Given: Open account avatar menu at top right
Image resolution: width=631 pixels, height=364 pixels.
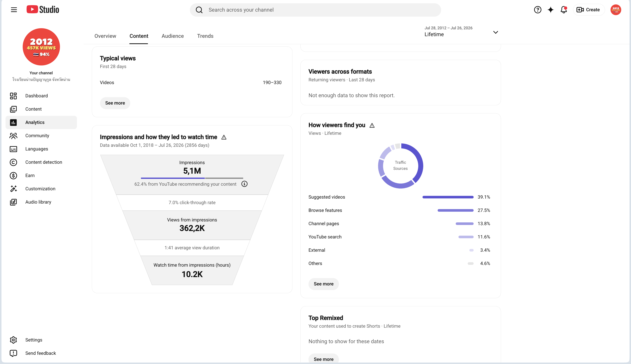Looking at the screenshot, I should pos(616,10).
